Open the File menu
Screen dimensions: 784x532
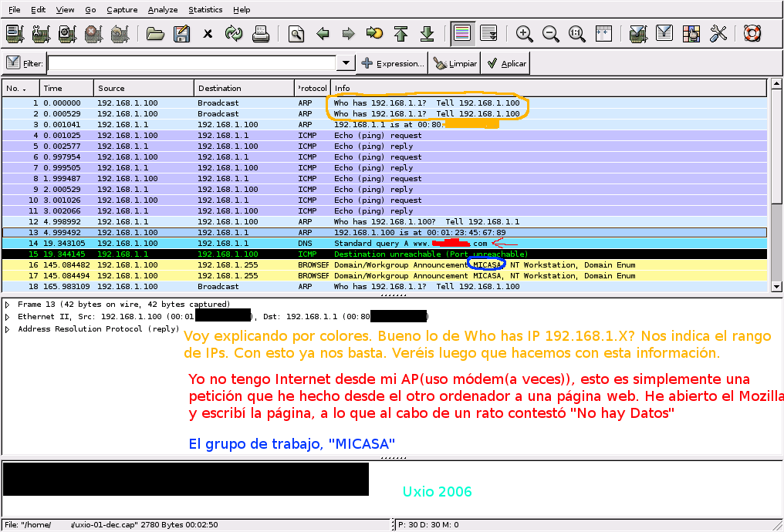coord(15,9)
